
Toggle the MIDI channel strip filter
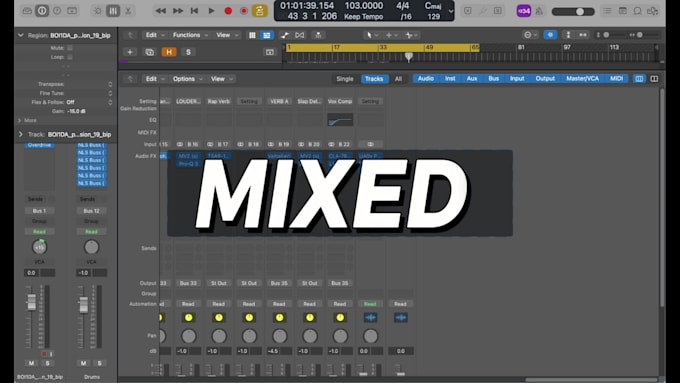click(x=616, y=79)
